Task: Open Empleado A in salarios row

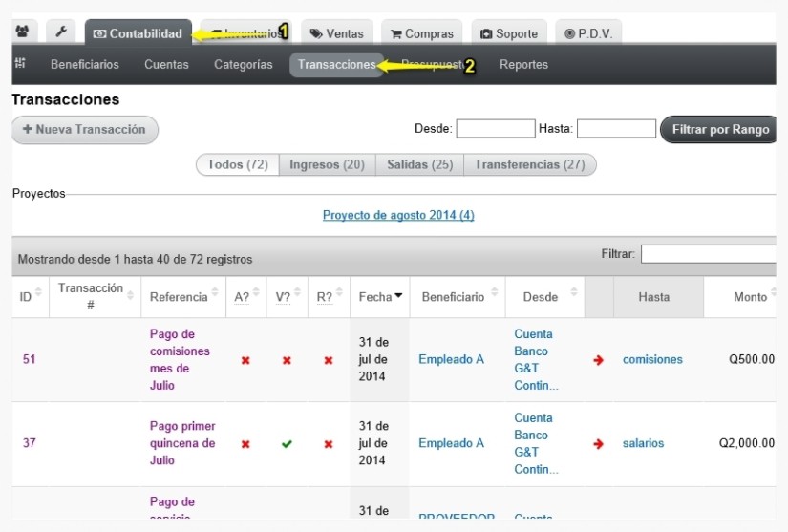Action: click(451, 443)
